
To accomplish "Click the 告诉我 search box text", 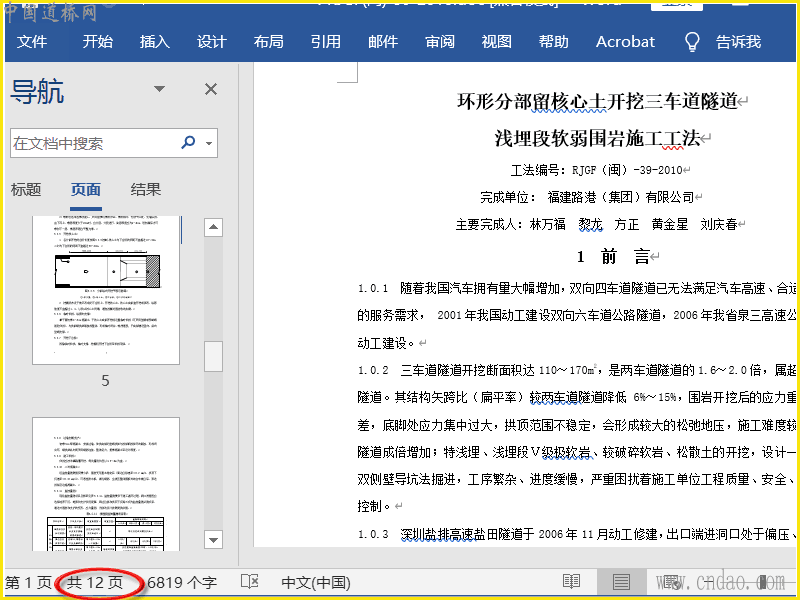I will click(x=738, y=42).
